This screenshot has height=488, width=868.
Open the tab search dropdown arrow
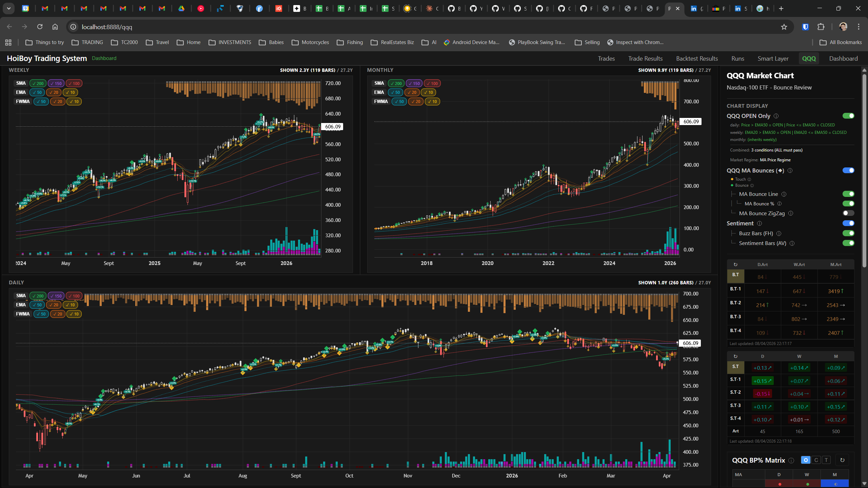[9, 8]
